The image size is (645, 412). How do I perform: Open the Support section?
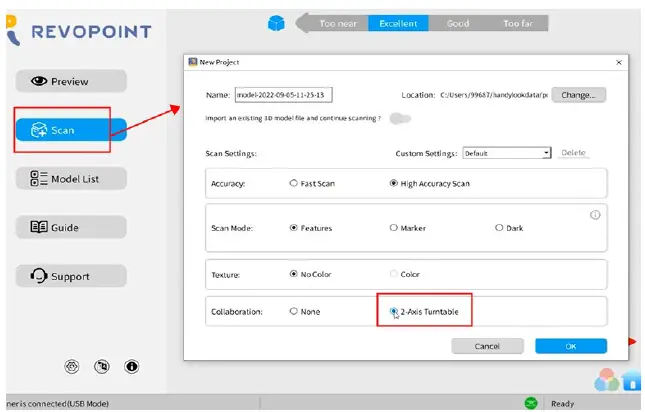point(71,276)
